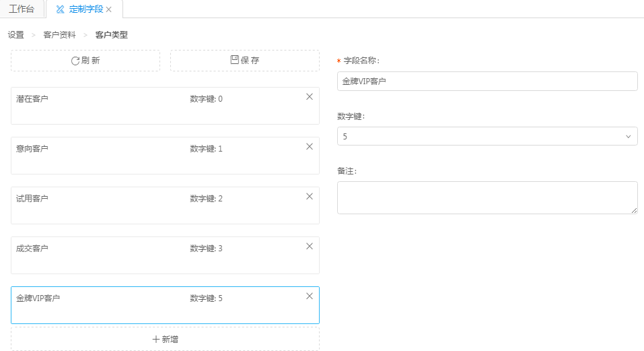The image size is (644, 351).
Task: Select the 定制字段 tab
Action: coord(79,9)
